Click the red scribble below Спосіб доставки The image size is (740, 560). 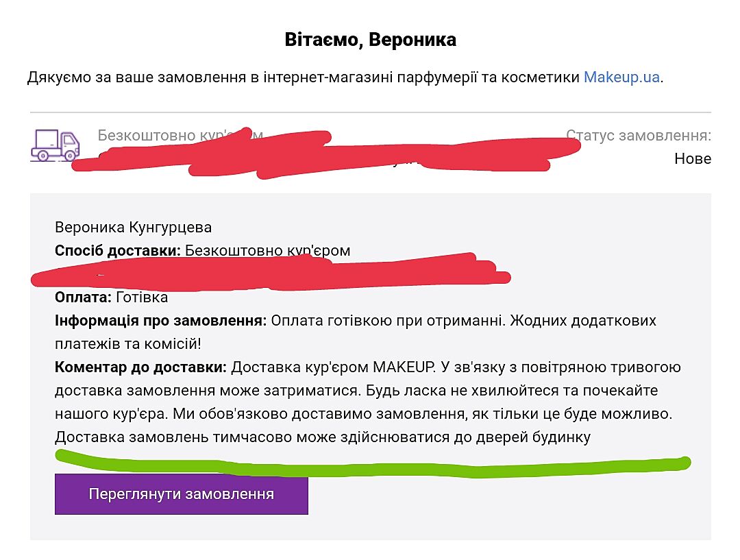pyautogui.click(x=274, y=271)
